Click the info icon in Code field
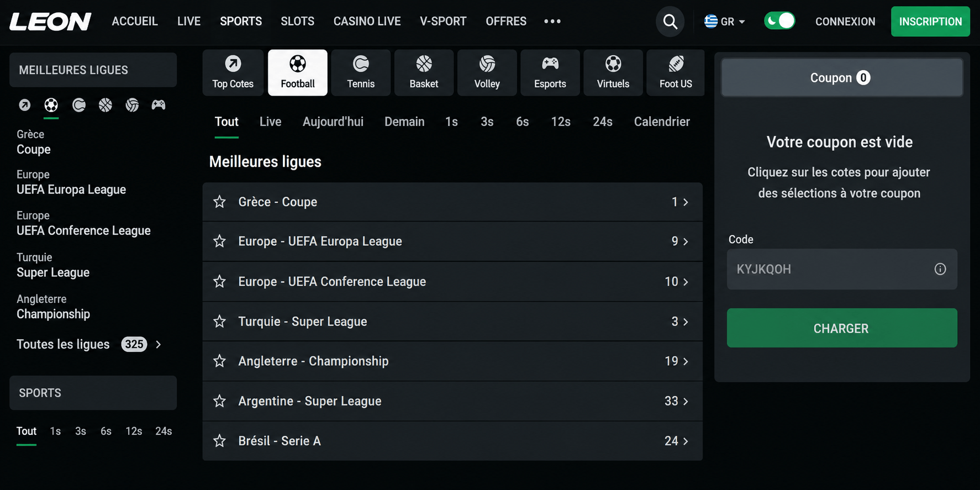Viewport: 980px width, 490px height. point(940,269)
